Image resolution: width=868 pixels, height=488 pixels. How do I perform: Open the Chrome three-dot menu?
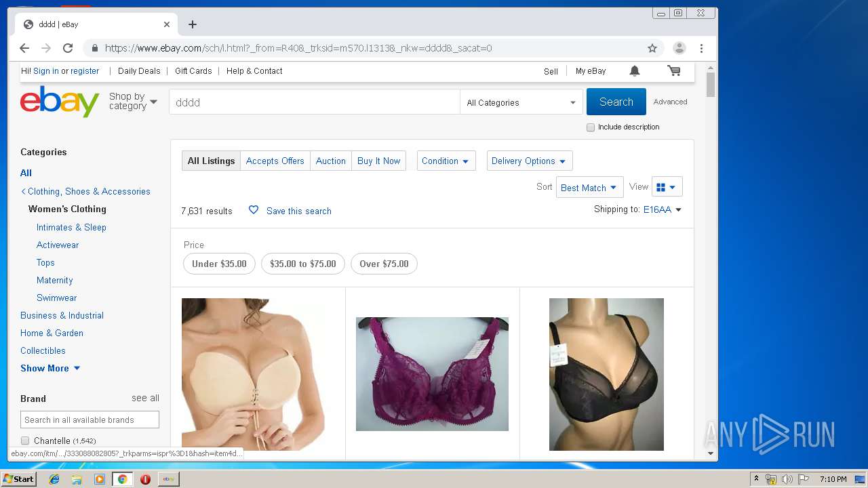[x=701, y=48]
